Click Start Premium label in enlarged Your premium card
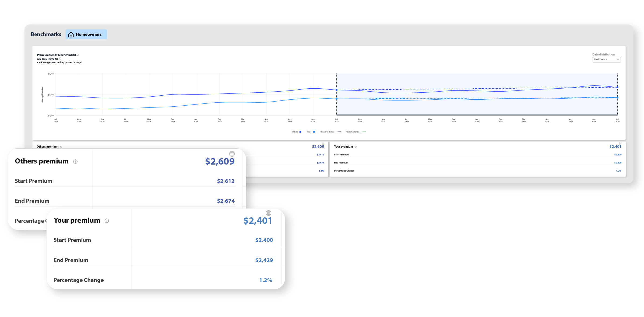This screenshot has width=644, height=317. pos(72,240)
